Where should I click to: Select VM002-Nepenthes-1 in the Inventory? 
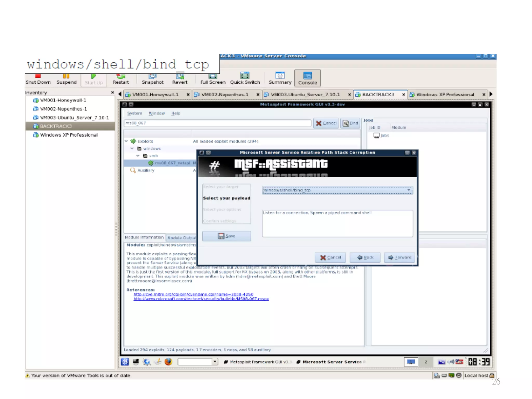(x=63, y=109)
